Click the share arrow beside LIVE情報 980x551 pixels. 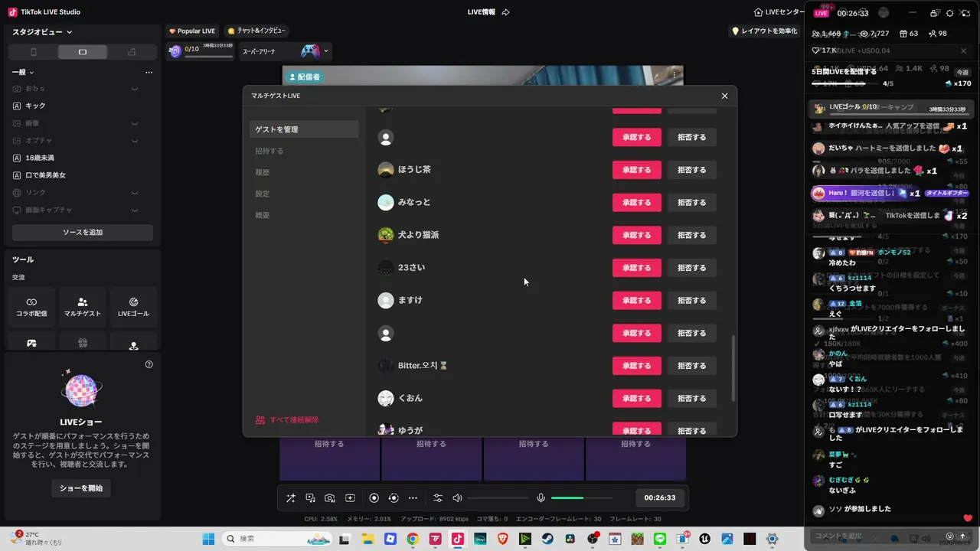(505, 12)
